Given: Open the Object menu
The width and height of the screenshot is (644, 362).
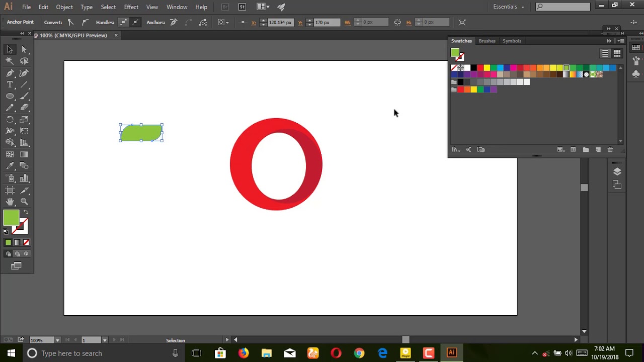Looking at the screenshot, I should coord(64,7).
